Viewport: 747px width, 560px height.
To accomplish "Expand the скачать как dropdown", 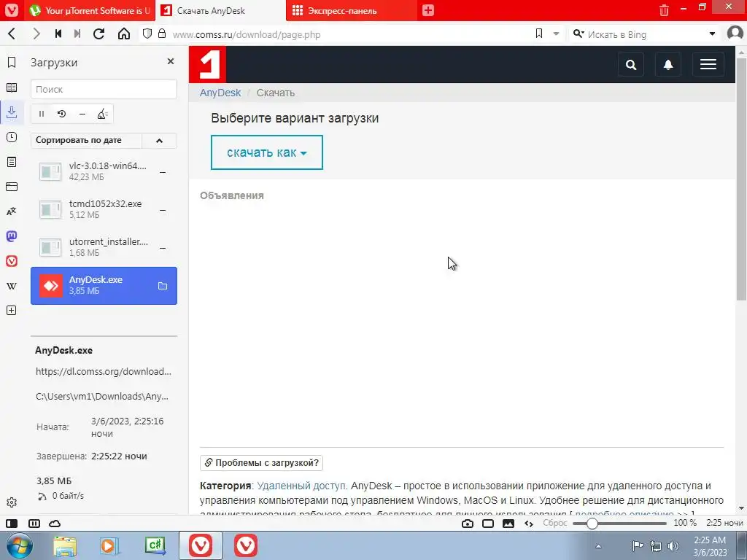I will click(x=267, y=152).
